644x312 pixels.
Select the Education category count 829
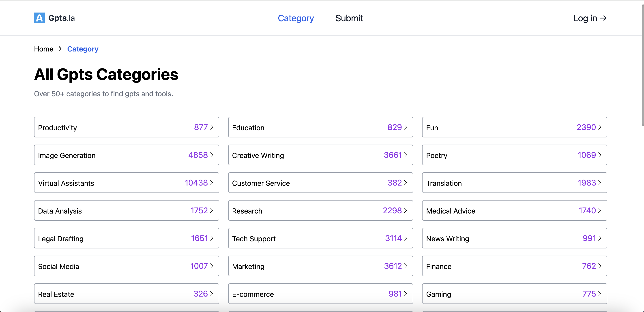point(394,127)
